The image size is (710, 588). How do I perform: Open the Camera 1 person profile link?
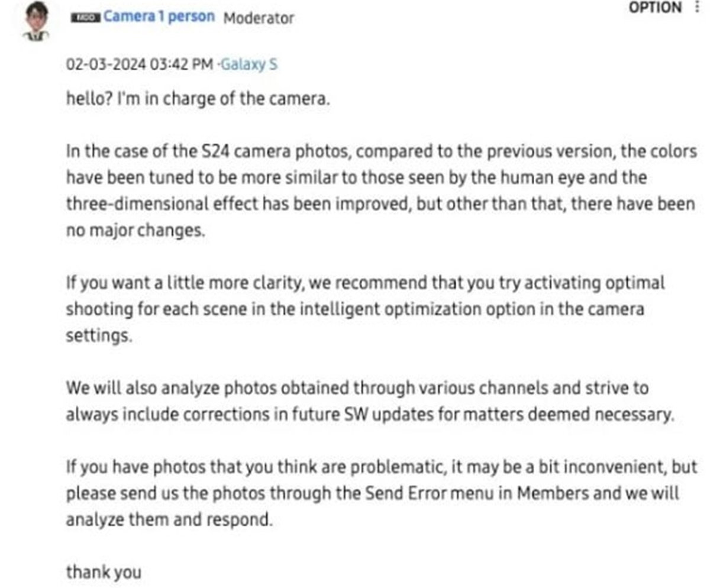tap(159, 17)
